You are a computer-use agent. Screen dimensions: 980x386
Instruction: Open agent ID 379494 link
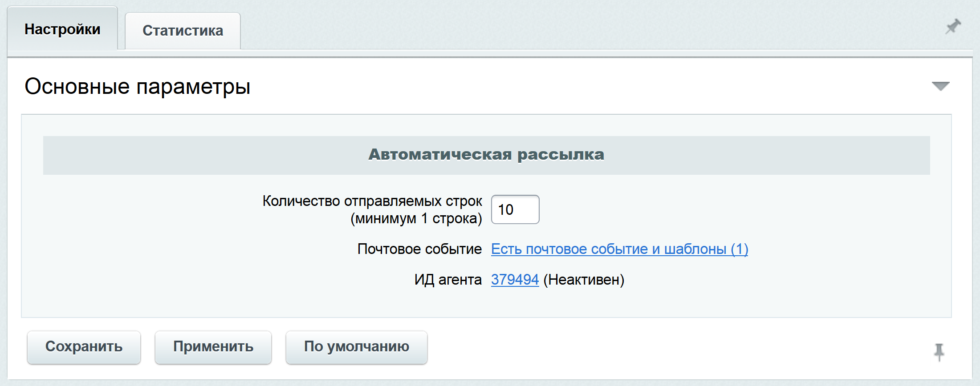click(515, 280)
